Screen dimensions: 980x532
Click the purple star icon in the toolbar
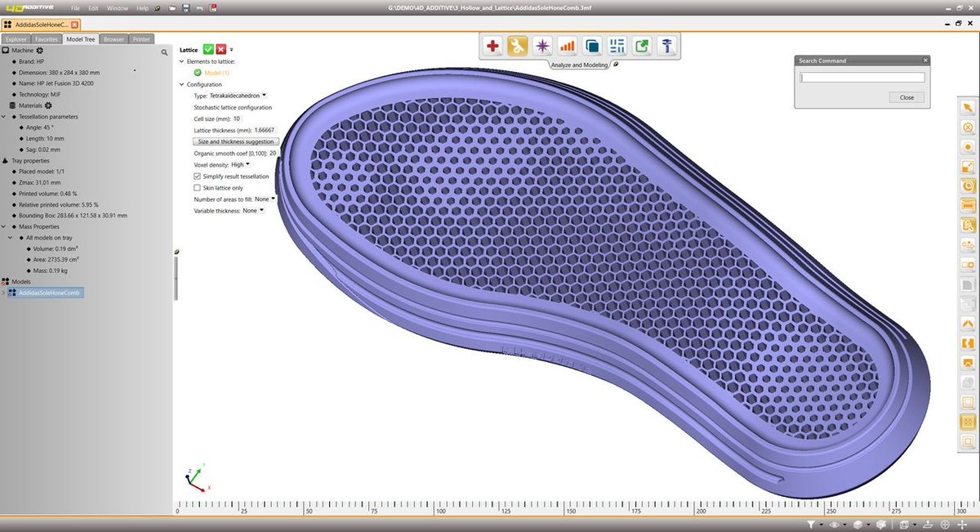[541, 47]
